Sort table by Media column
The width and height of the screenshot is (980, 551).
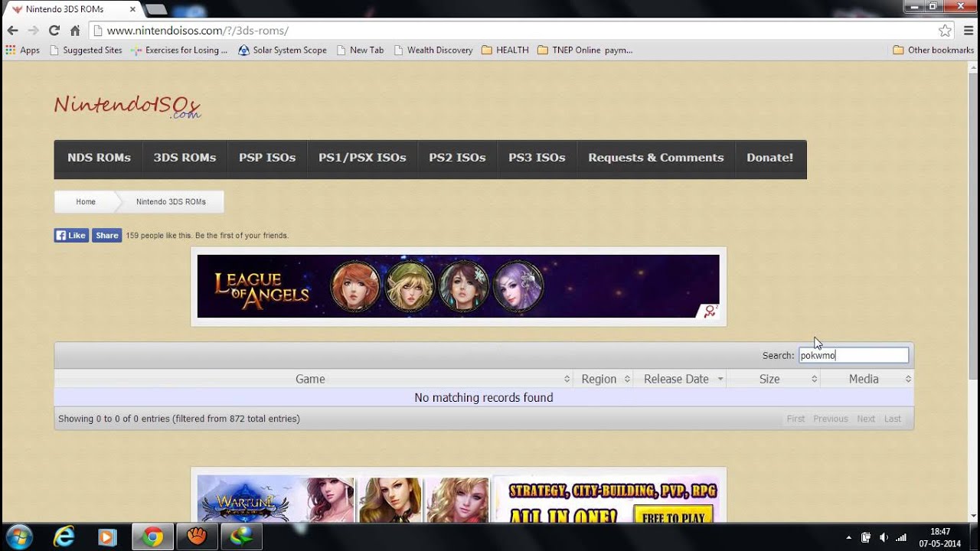tap(867, 379)
